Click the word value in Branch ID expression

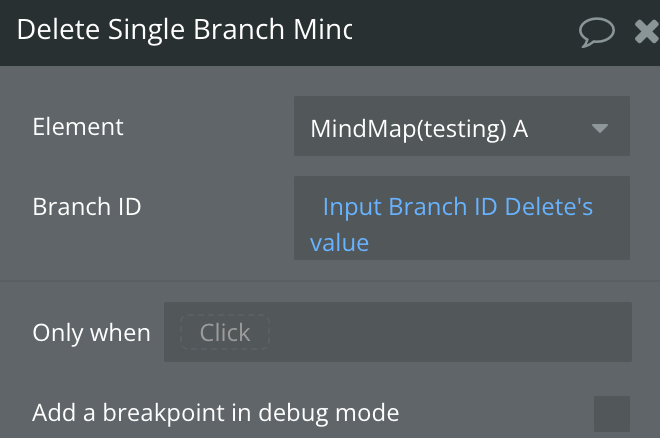pyautogui.click(x=339, y=243)
